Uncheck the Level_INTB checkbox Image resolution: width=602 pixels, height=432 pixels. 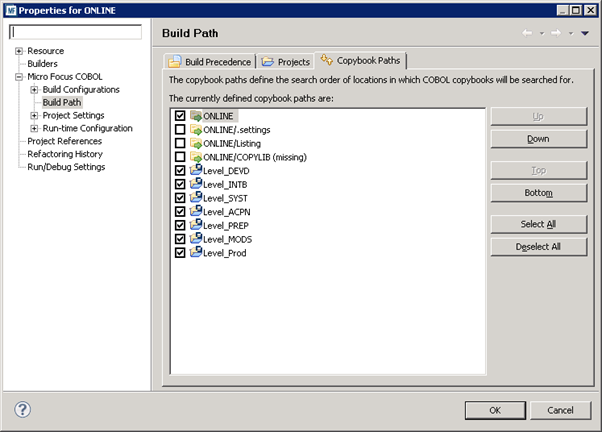pyautogui.click(x=180, y=185)
